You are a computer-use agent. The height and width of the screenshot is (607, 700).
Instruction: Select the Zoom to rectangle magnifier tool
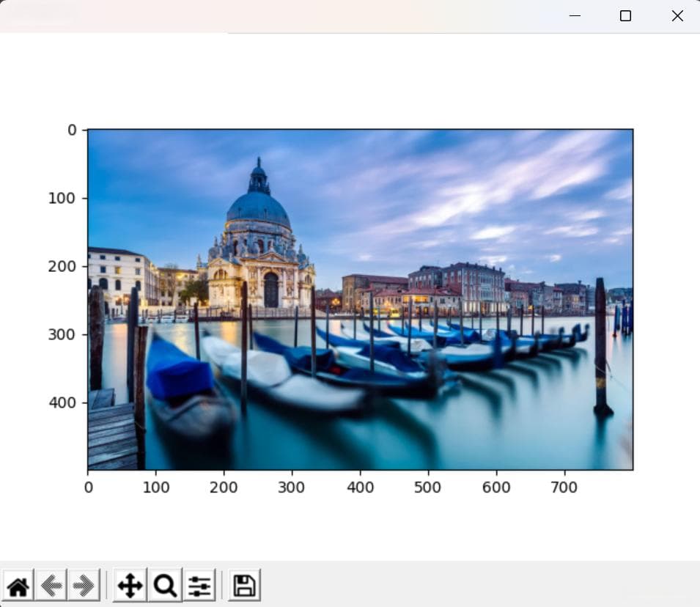tap(165, 586)
